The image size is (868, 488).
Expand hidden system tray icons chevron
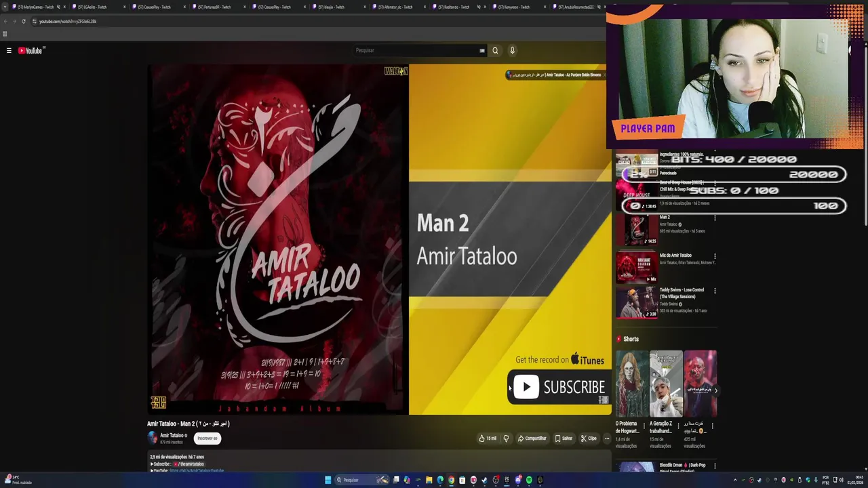[735, 480]
